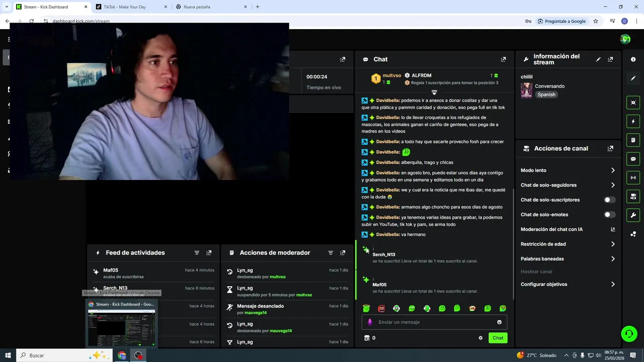The image size is (644, 362).
Task: Toggle the stream preview widget icon in the sidebar
Action: [633, 103]
